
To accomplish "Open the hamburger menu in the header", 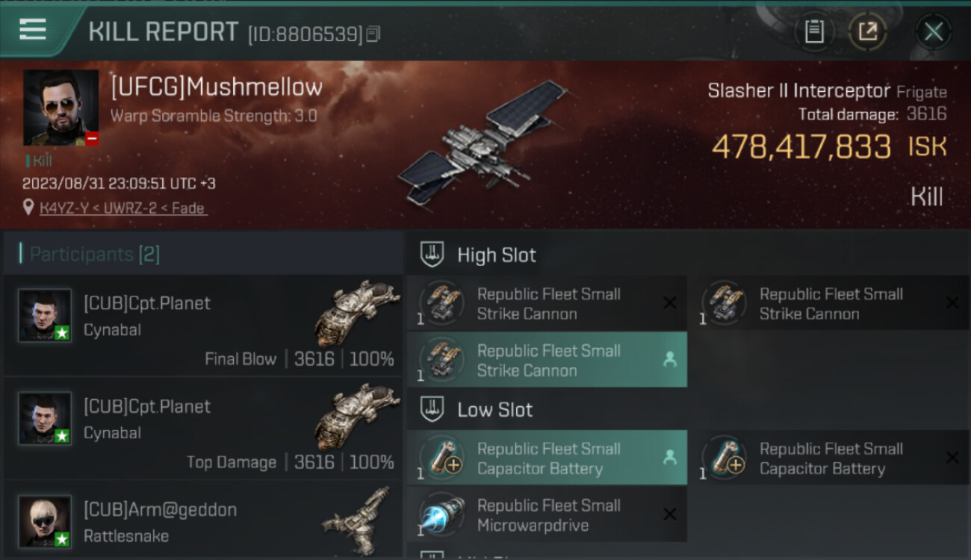I will (x=34, y=30).
